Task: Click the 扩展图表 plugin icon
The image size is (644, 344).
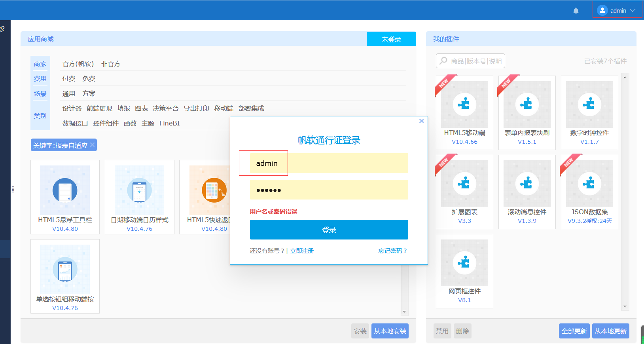Action: pos(464,184)
